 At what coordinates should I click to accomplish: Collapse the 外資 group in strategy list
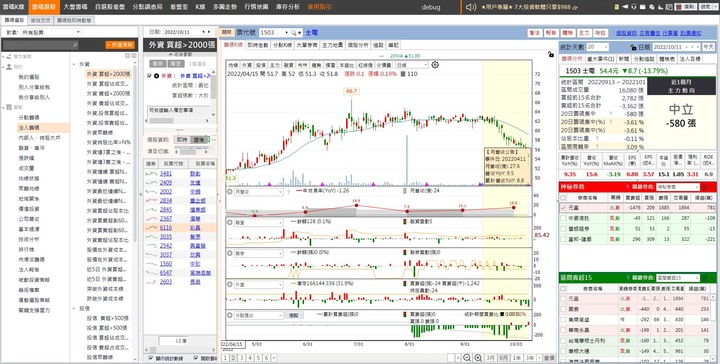[x=74, y=65]
